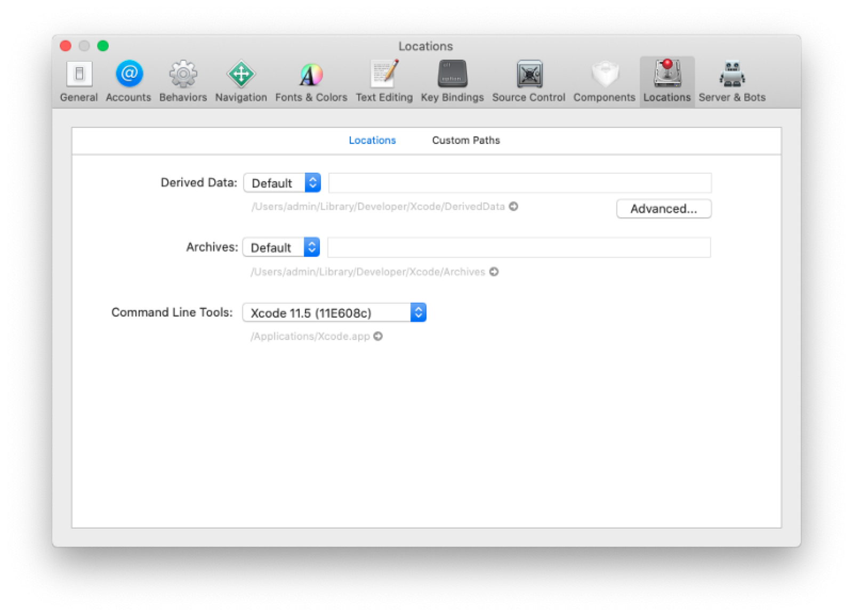853x616 pixels.
Task: Open the General preferences pane
Action: 79,82
